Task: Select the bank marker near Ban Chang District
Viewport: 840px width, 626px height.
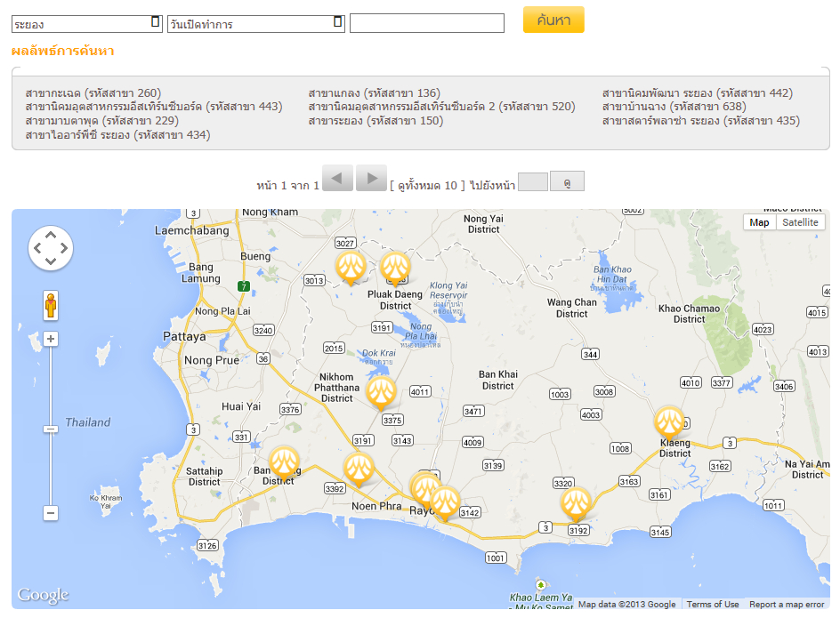Action: click(x=284, y=462)
